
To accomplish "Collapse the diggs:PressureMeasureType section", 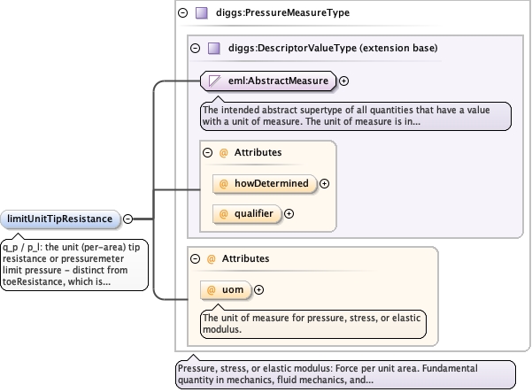I will pos(183,13).
